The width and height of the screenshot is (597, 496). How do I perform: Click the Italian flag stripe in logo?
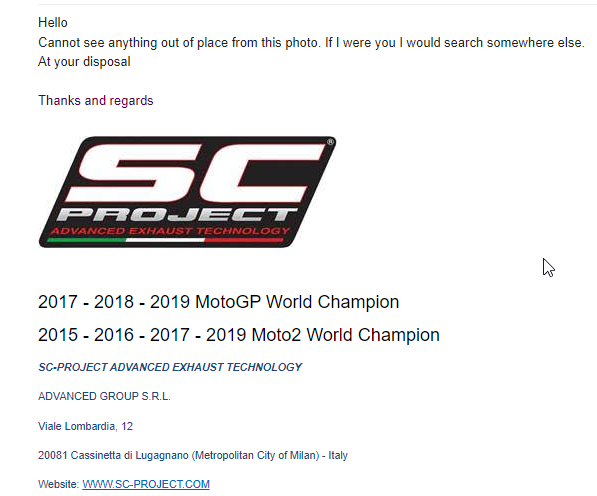[165, 240]
